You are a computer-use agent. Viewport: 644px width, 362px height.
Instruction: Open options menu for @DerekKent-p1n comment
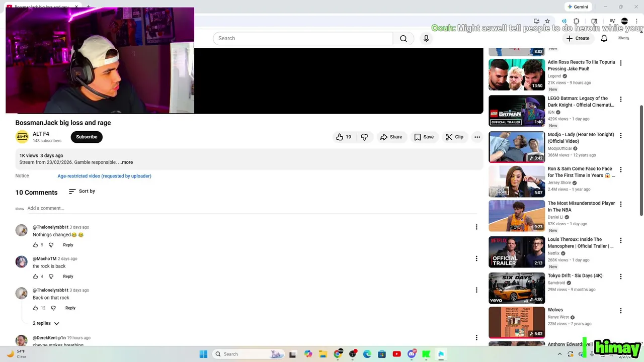476,337
